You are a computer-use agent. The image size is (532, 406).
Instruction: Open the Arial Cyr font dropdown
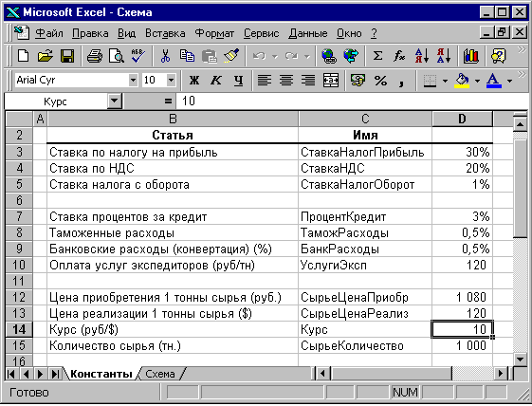point(133,81)
